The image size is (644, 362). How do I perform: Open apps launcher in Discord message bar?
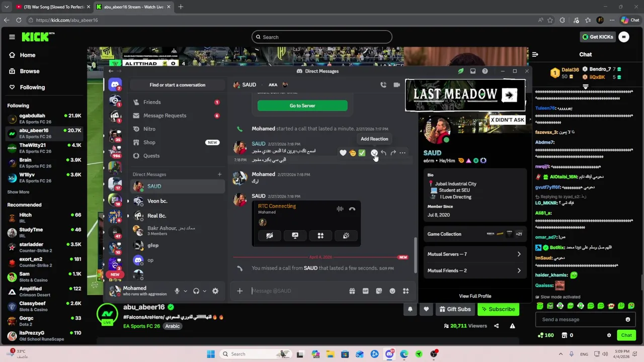(x=406, y=291)
